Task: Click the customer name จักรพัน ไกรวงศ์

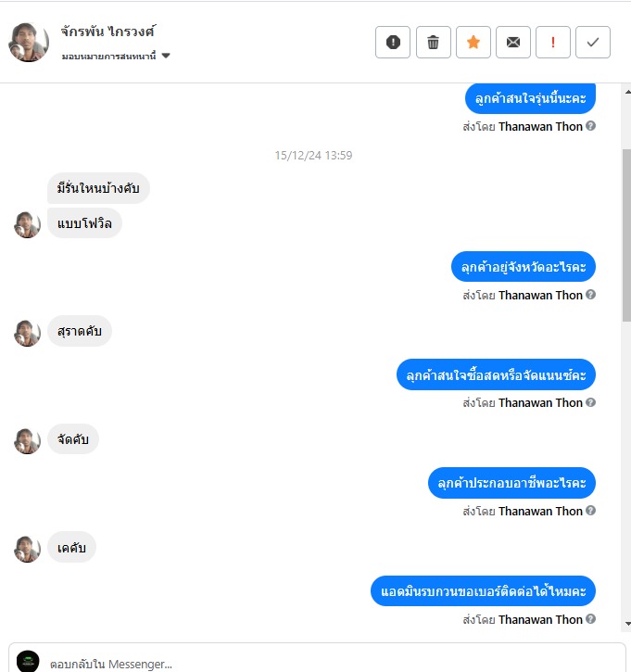Action: pyautogui.click(x=108, y=32)
